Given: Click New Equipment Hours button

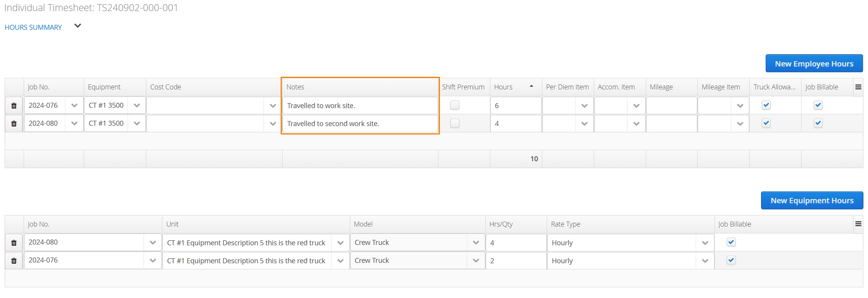Looking at the screenshot, I should click(812, 201).
